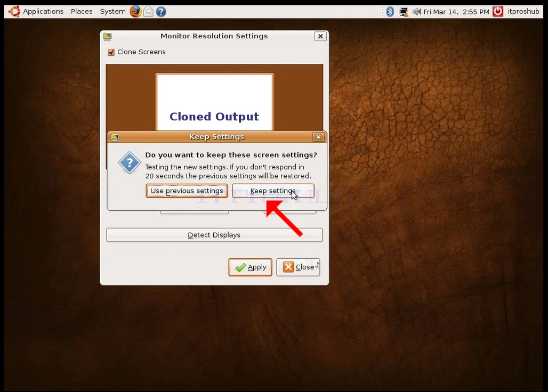548x392 pixels.
Task: Click Monitor Resolution Settings title text
Action: (214, 36)
